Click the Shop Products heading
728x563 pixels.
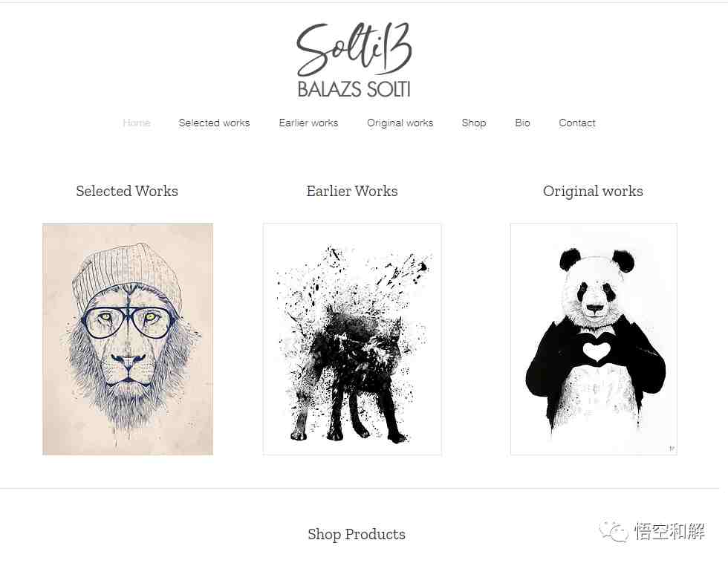click(357, 534)
